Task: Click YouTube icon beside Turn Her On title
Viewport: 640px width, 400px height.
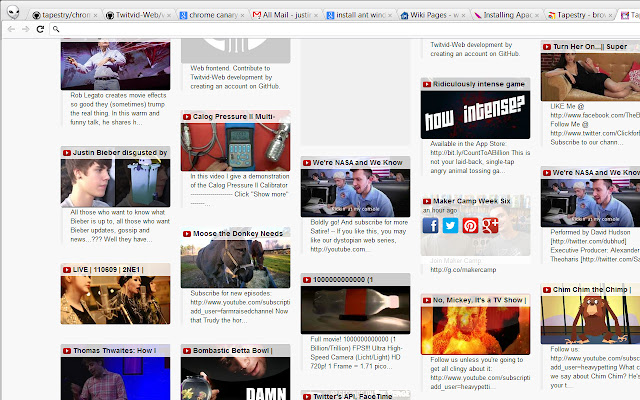Action: pyautogui.click(x=547, y=47)
